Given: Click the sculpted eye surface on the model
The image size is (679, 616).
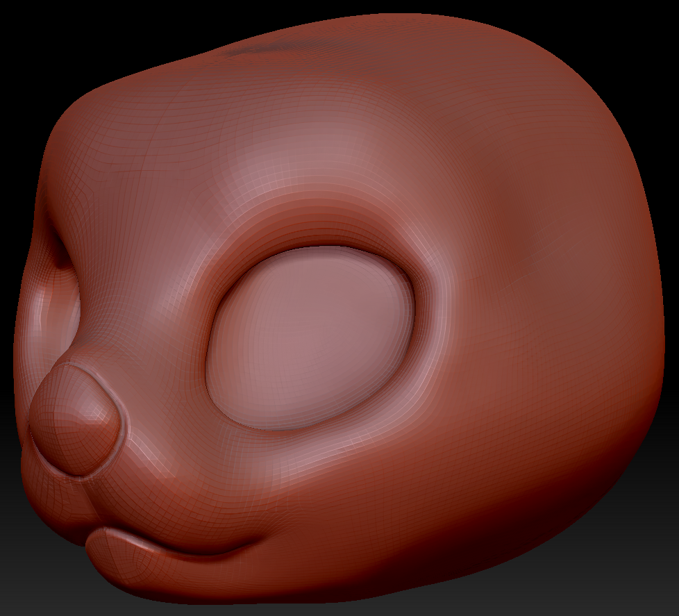Looking at the screenshot, I should tap(310, 338).
